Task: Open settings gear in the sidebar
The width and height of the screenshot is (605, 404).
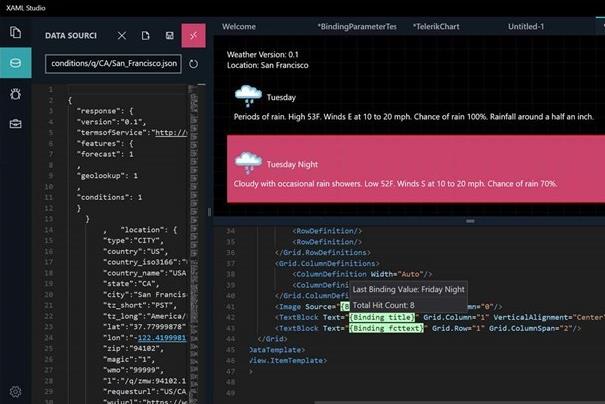Action: pos(15,392)
